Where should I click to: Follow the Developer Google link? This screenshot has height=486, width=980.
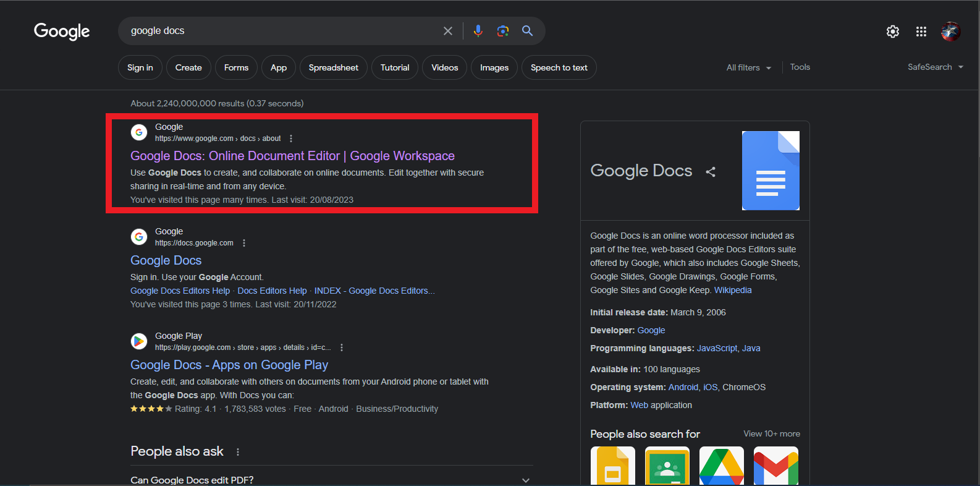[x=651, y=330]
